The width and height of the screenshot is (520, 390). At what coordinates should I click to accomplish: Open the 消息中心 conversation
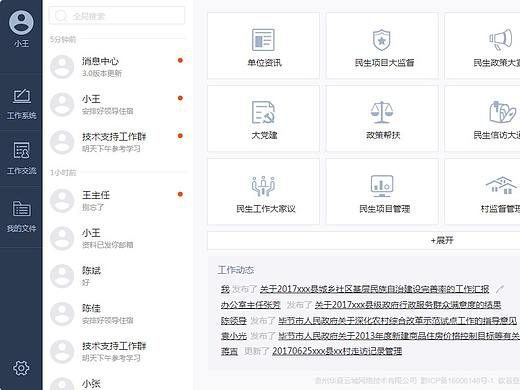point(117,67)
